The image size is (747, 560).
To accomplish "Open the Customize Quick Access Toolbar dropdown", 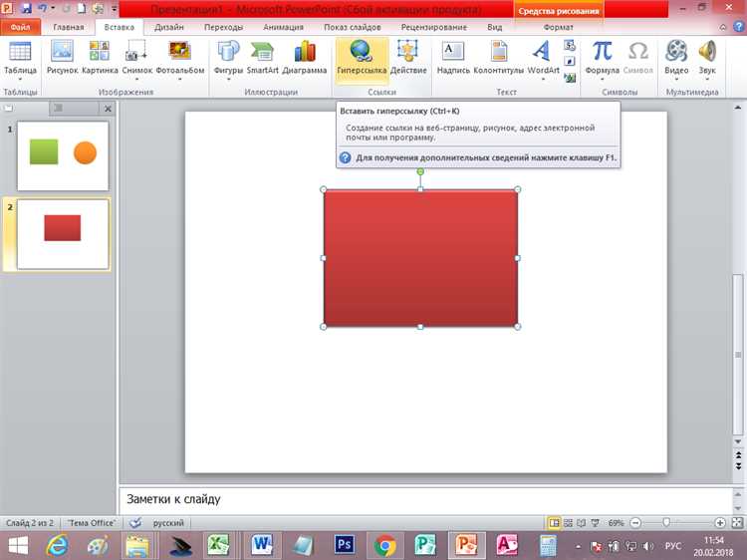I will point(114,8).
